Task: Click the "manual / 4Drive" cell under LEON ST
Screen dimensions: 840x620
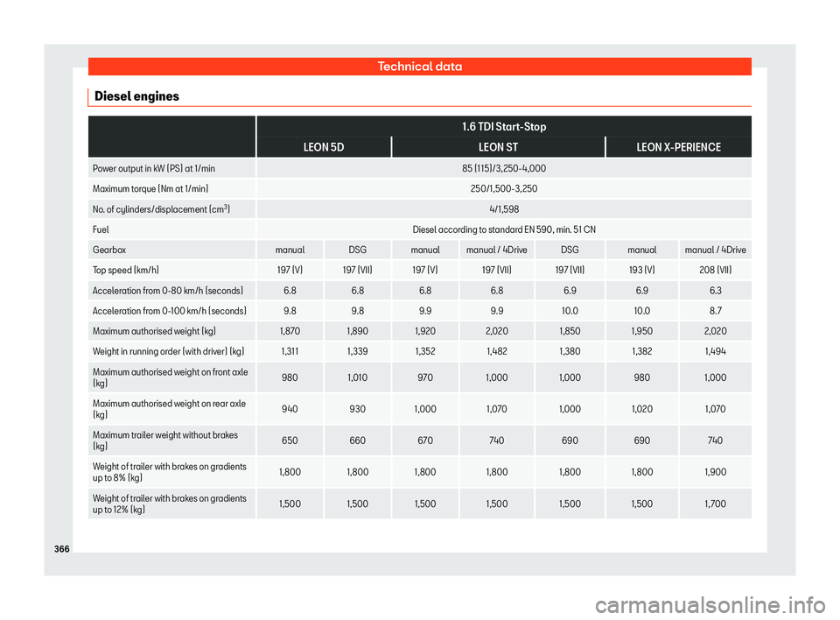Action: (x=497, y=250)
